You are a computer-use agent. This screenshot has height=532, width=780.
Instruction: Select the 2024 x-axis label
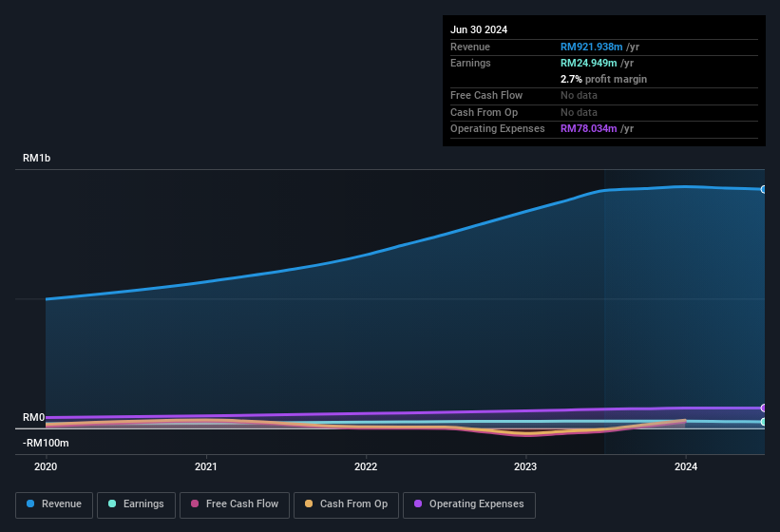pyautogui.click(x=686, y=466)
